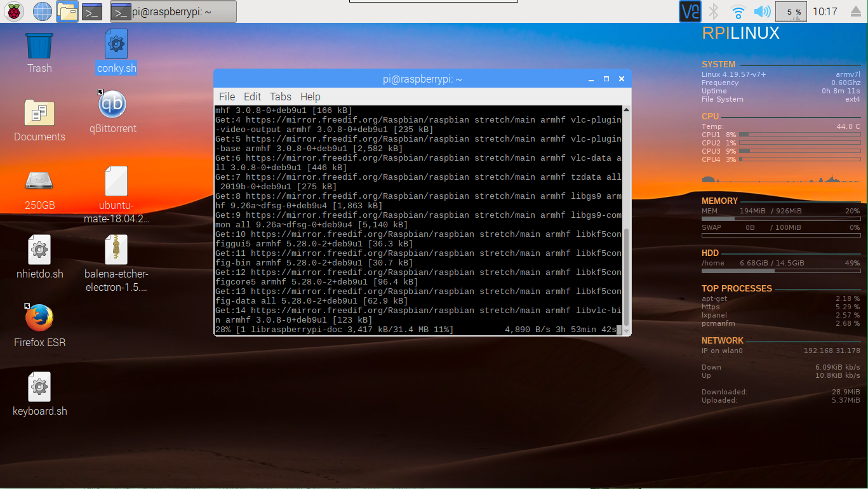868x489 pixels.
Task: Select the Firefox ESR desktop shortcut
Action: pyautogui.click(x=39, y=326)
